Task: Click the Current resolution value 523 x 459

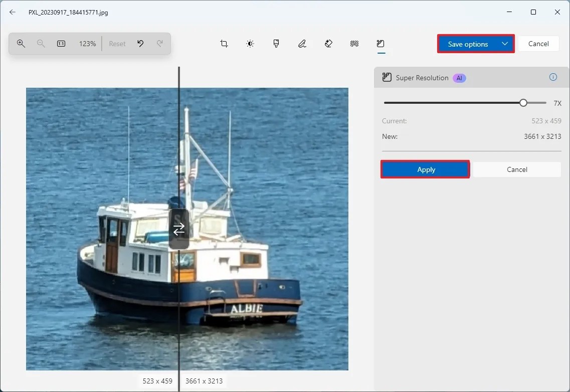Action: [x=546, y=121]
